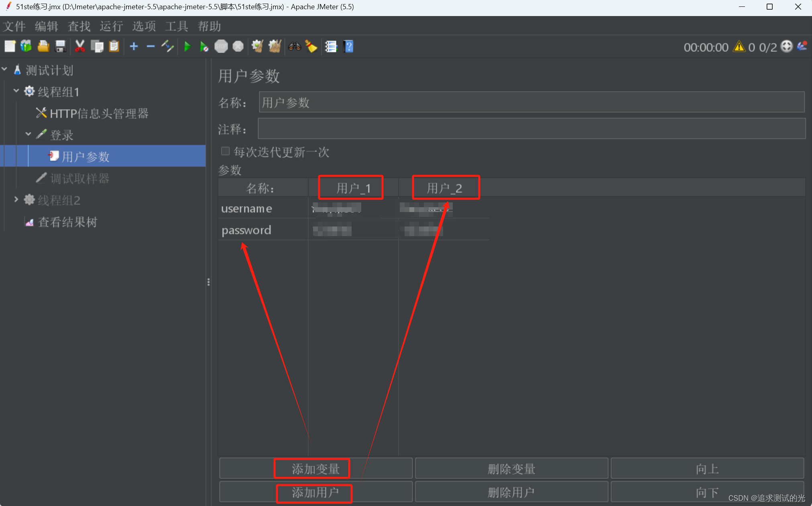Click the warning triangle log icon
This screenshot has width=812, height=506.
click(x=739, y=47)
